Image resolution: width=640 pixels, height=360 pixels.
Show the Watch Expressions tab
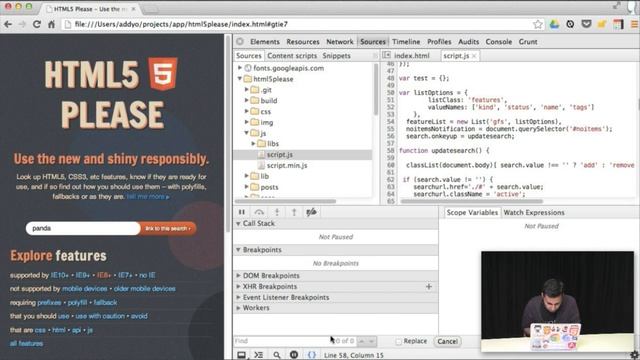point(534,213)
